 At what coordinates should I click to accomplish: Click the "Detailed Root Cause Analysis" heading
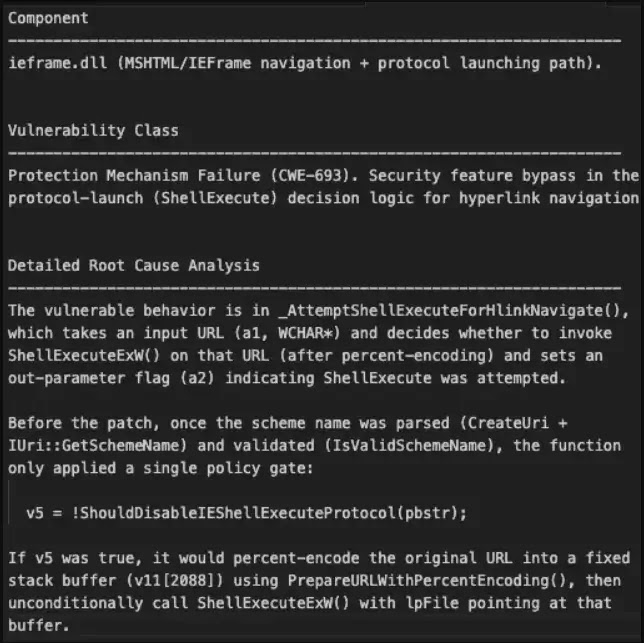(x=133, y=265)
